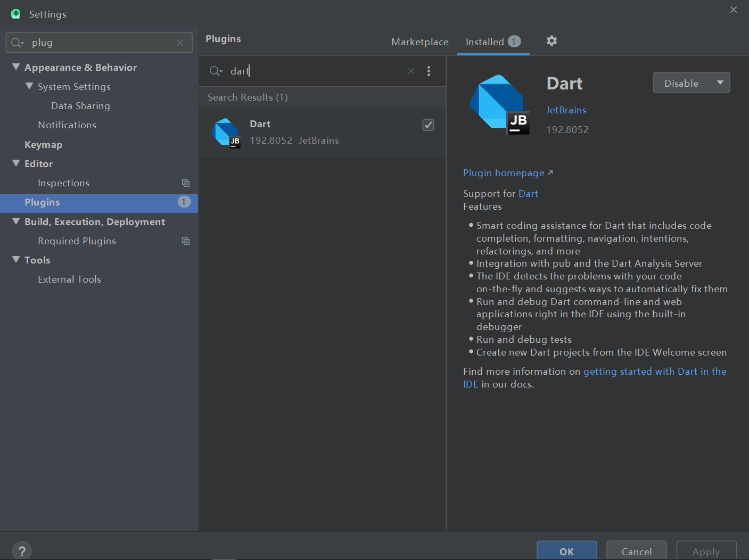This screenshot has width=749, height=560.
Task: Collapse the Build, Execution, Deployment node
Action: (x=16, y=221)
